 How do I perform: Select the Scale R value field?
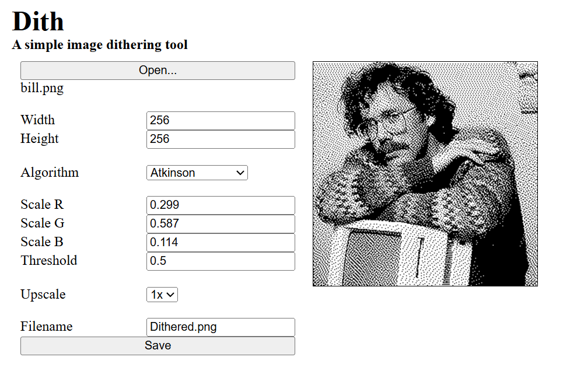coord(221,205)
